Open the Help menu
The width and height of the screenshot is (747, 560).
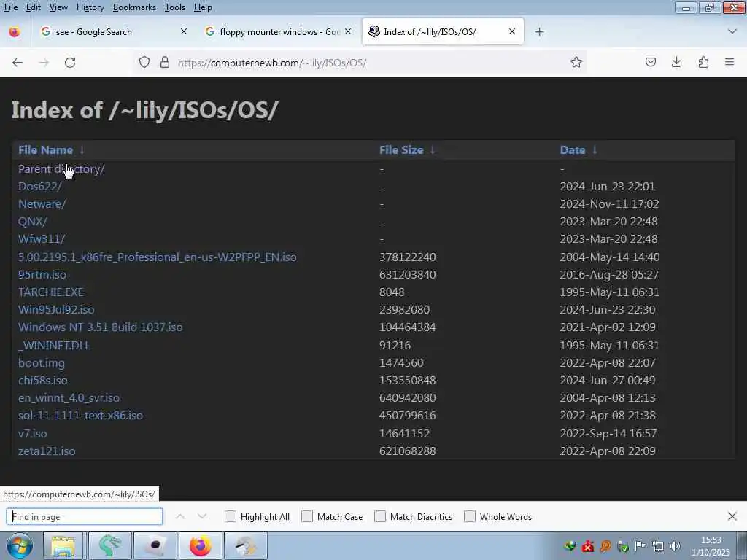click(x=203, y=7)
